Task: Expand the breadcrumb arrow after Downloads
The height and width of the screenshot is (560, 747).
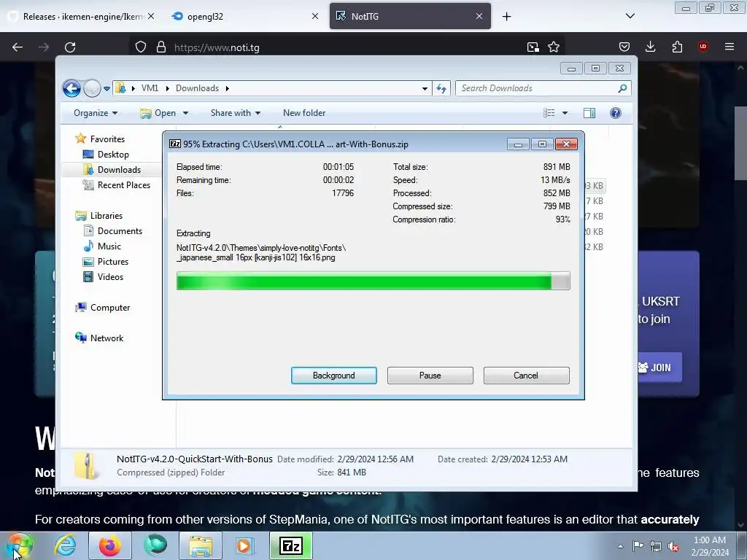Action: [228, 88]
